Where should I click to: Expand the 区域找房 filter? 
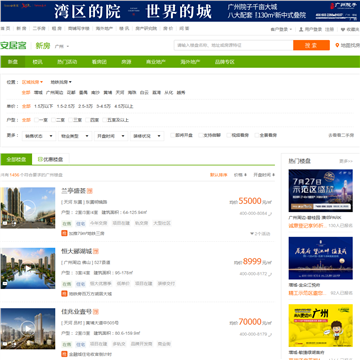click(32, 82)
